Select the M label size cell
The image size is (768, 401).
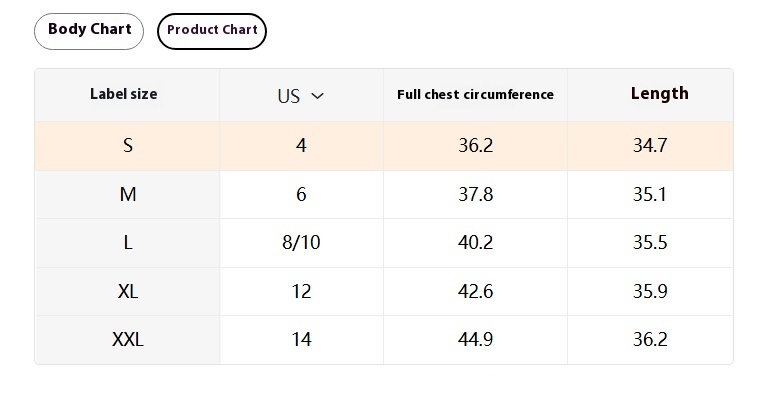pos(127,194)
